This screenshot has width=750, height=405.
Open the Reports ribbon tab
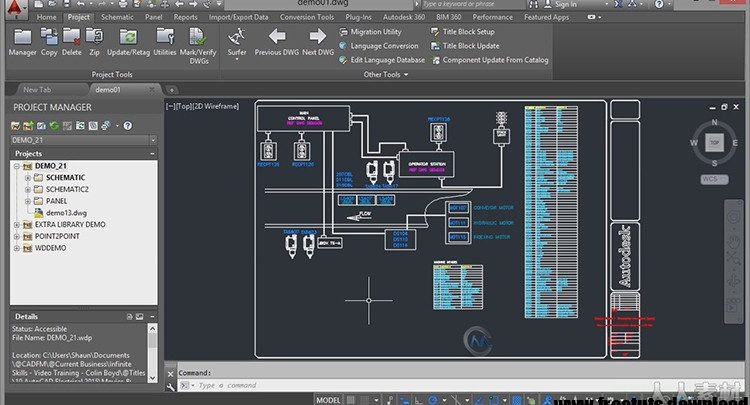(x=186, y=17)
